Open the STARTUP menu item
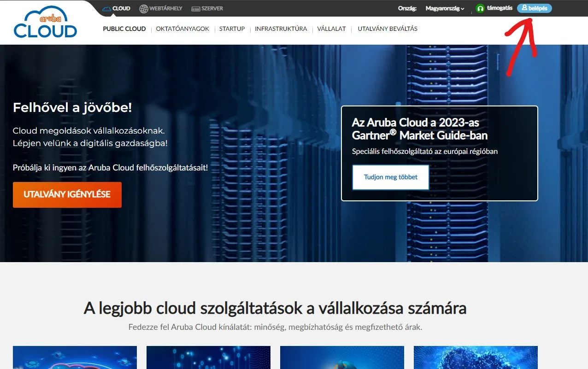The image size is (588, 369). (232, 29)
